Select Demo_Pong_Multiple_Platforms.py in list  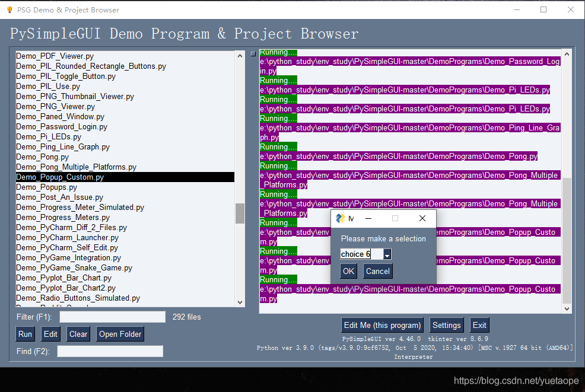pos(125,167)
